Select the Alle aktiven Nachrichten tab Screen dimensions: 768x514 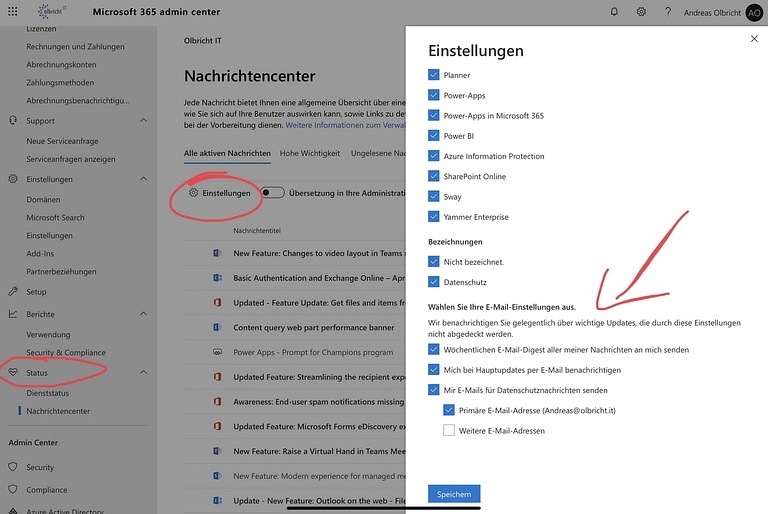pyautogui.click(x=227, y=153)
